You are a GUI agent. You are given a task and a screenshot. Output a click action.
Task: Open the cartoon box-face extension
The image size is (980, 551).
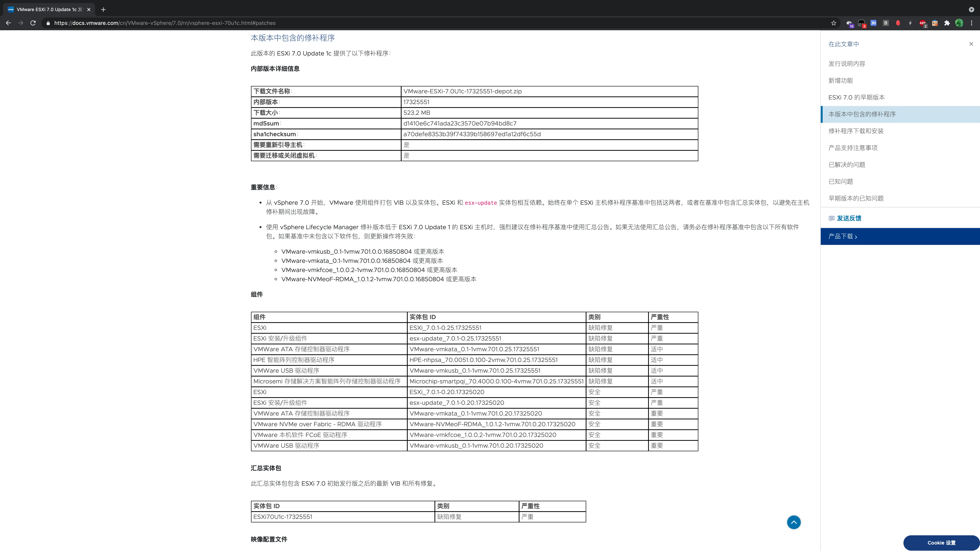tap(935, 23)
